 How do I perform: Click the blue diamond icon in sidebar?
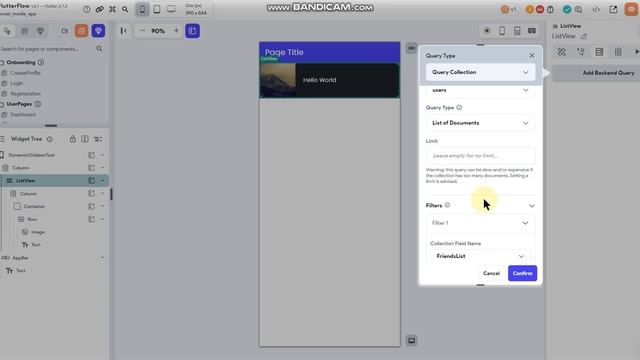98,31
